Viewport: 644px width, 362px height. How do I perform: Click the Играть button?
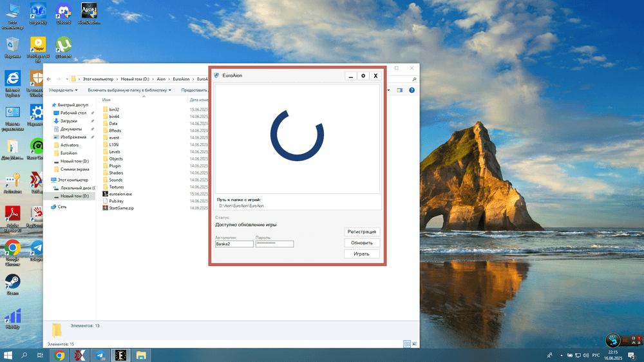(x=361, y=254)
